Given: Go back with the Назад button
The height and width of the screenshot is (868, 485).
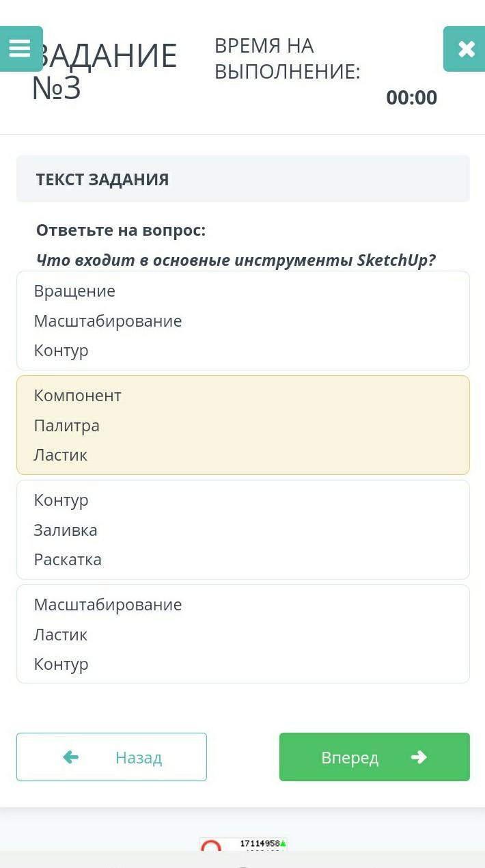Looking at the screenshot, I should coord(111,757).
